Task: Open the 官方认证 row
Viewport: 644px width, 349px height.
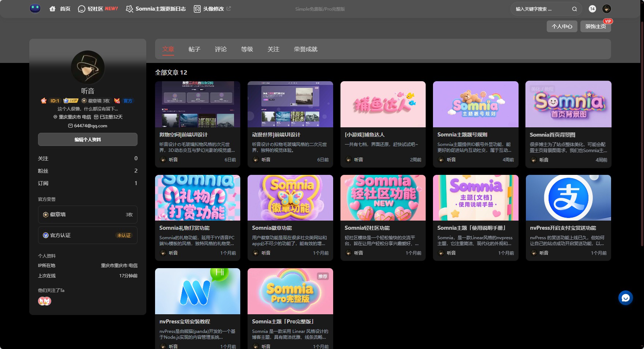Action: pyautogui.click(x=88, y=235)
